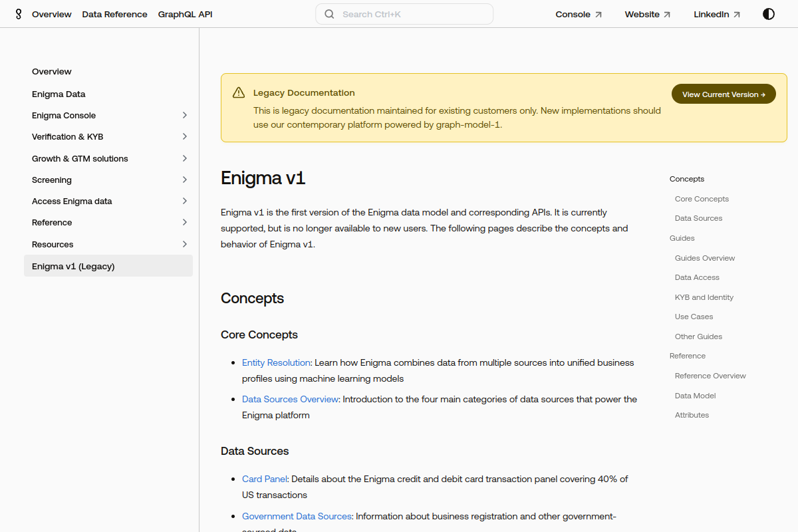The width and height of the screenshot is (798, 532).
Task: Open the Entity Resolution link
Action: point(276,362)
